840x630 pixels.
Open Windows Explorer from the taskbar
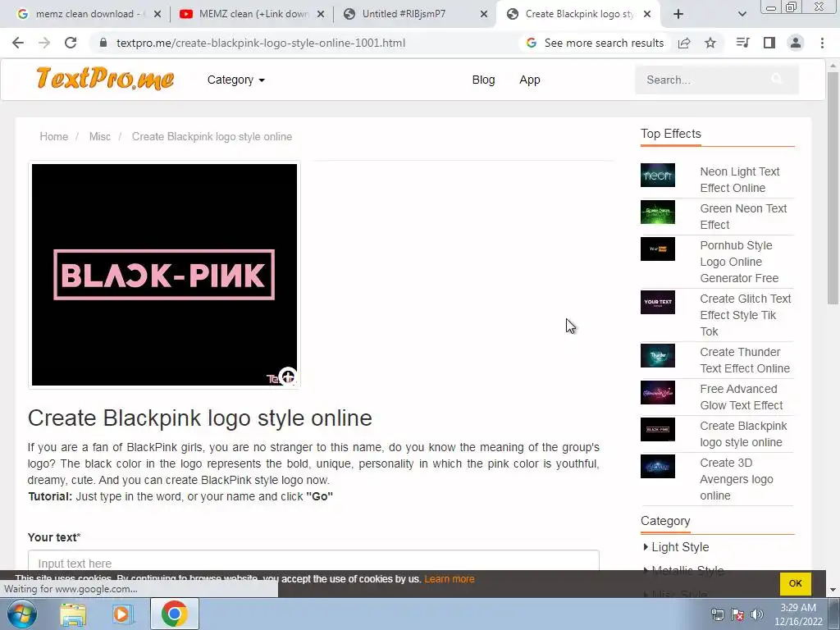point(73,614)
